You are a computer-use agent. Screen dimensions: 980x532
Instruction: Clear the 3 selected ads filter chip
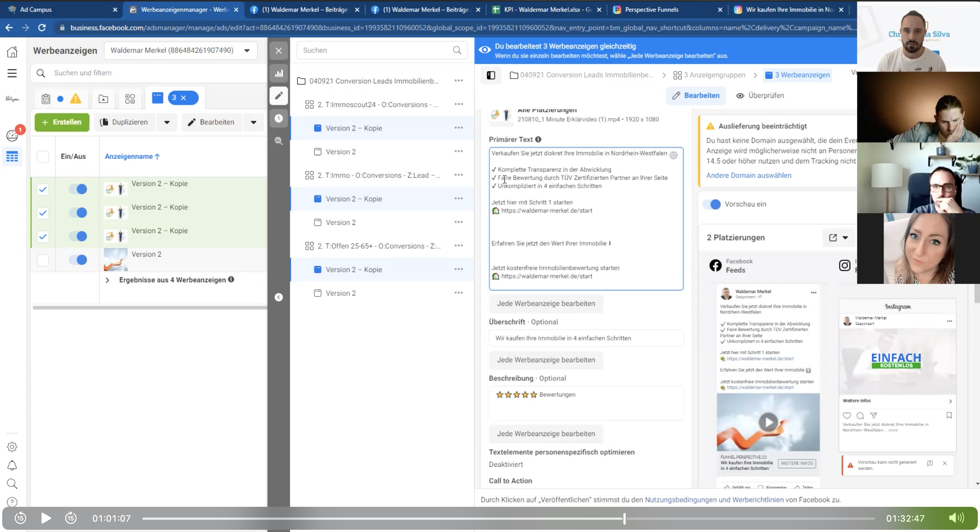click(183, 98)
